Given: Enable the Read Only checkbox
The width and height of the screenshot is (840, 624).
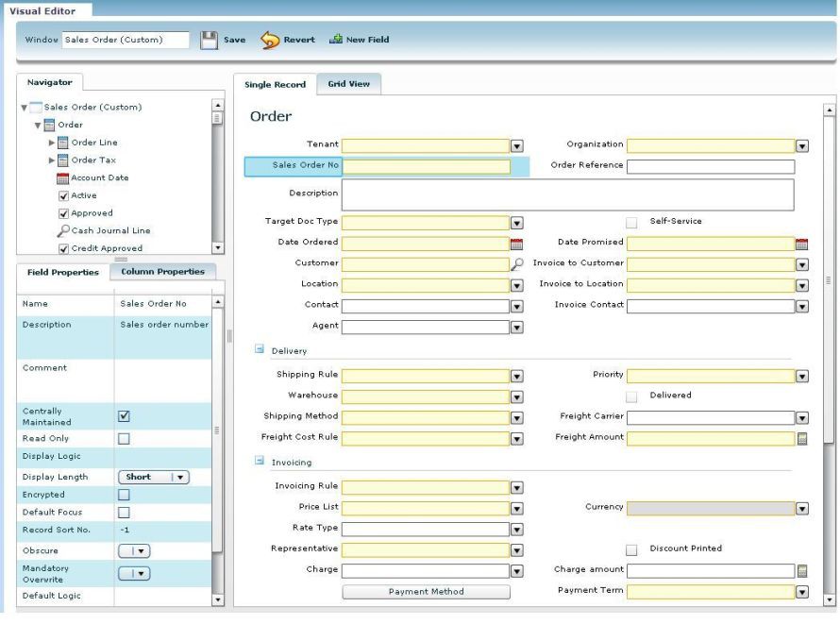Looking at the screenshot, I should [x=123, y=439].
